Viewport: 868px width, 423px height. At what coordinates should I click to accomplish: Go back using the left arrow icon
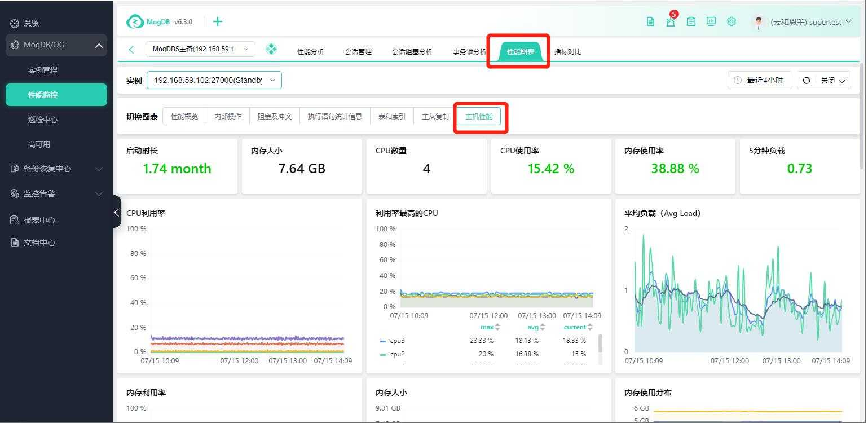pyautogui.click(x=131, y=50)
